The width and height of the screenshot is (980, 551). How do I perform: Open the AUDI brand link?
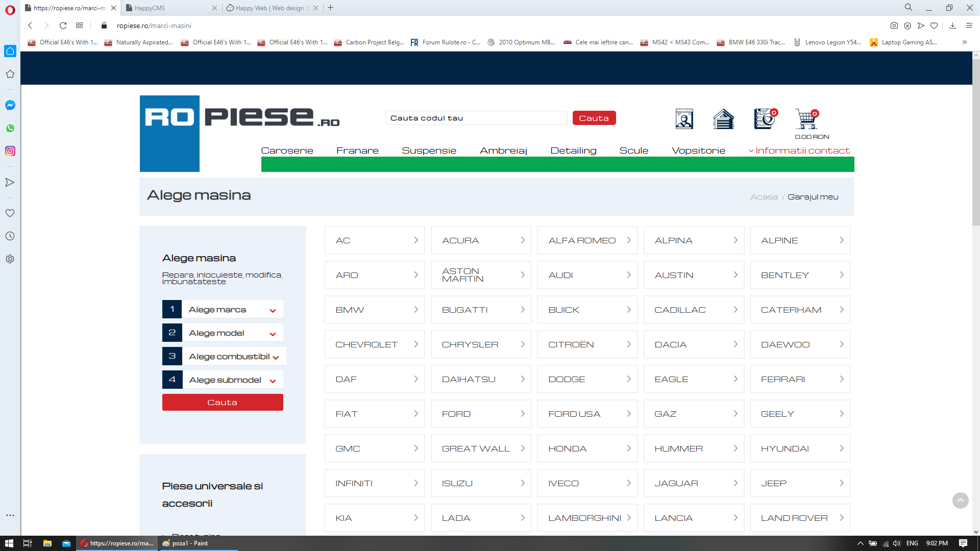(587, 275)
